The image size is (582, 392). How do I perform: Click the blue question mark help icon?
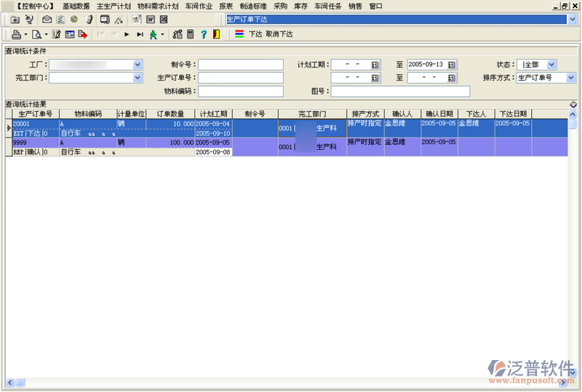(x=204, y=34)
